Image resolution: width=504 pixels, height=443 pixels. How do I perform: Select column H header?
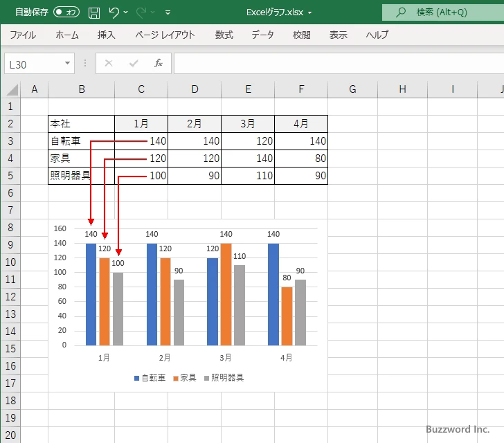402,89
